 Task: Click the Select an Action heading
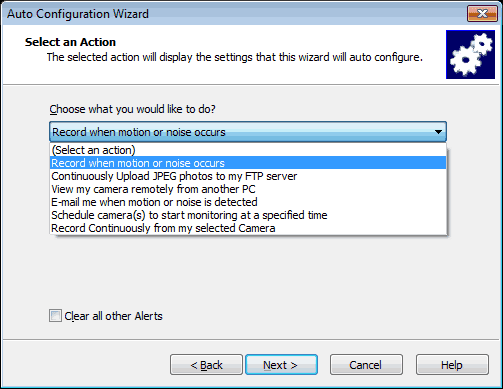pyautogui.click(x=70, y=42)
